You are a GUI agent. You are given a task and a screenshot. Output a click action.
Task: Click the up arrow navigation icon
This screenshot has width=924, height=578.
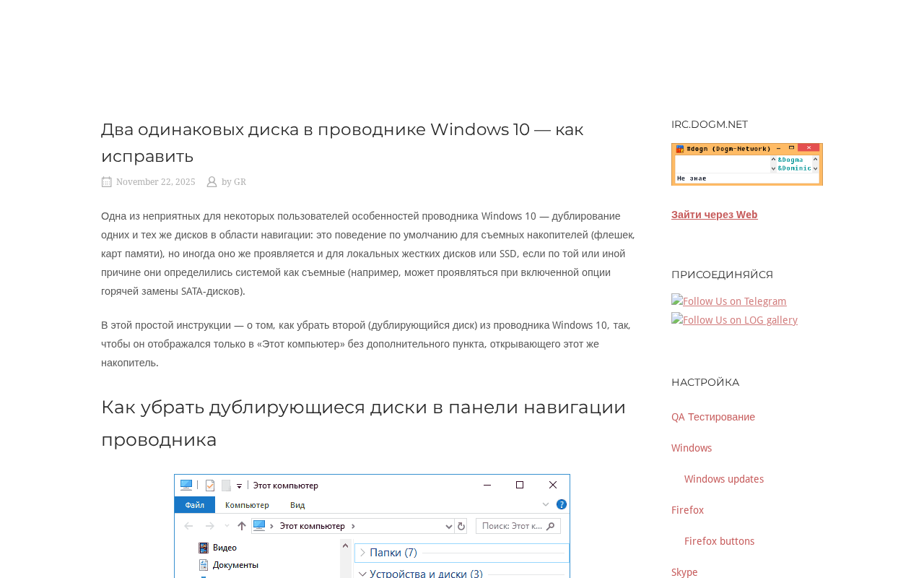tap(242, 526)
